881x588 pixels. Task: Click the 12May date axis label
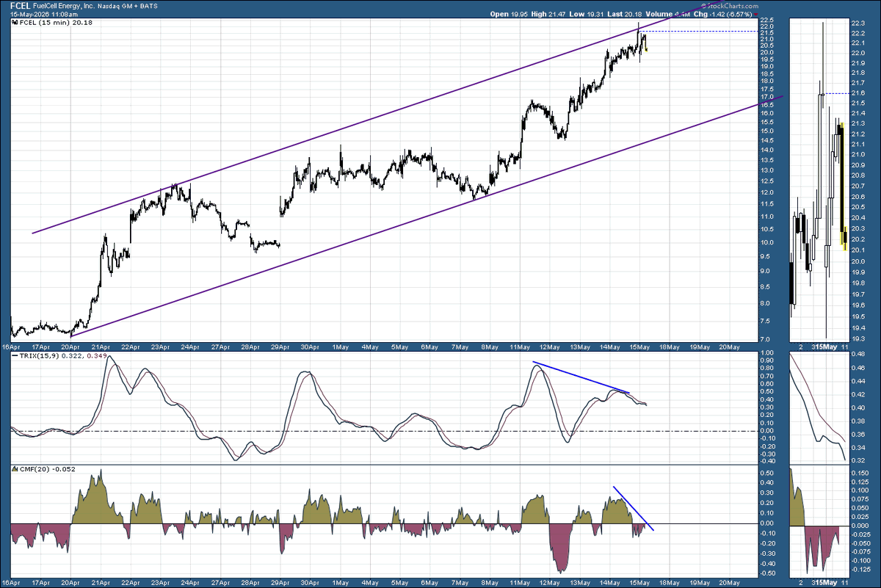pos(548,346)
